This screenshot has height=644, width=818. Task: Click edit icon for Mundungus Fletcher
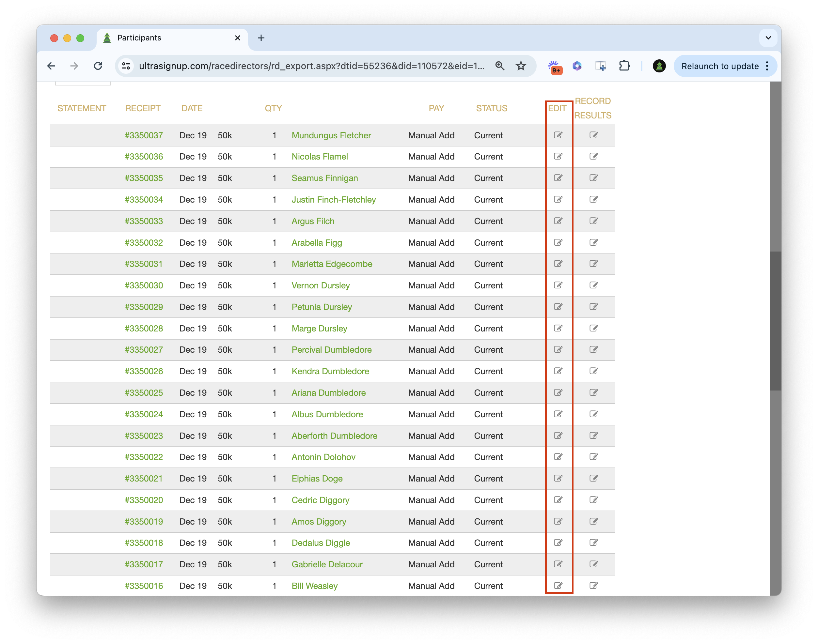tap(558, 135)
